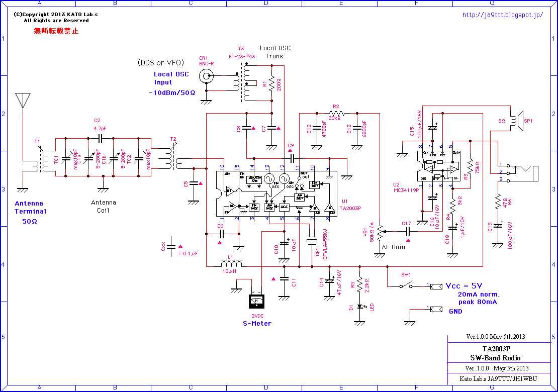Click the TC1 variable capacitor symbol
This screenshot has height=392, width=558.
click(x=64, y=158)
